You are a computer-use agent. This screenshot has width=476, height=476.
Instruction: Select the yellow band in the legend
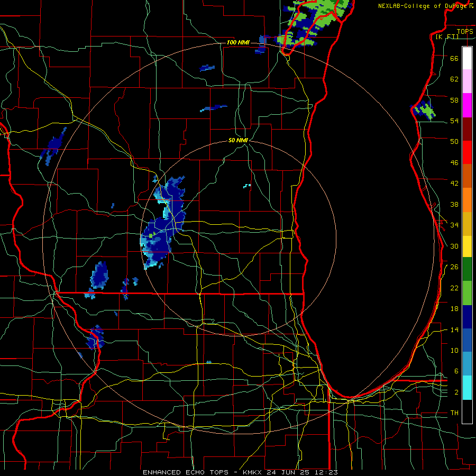[467, 246]
